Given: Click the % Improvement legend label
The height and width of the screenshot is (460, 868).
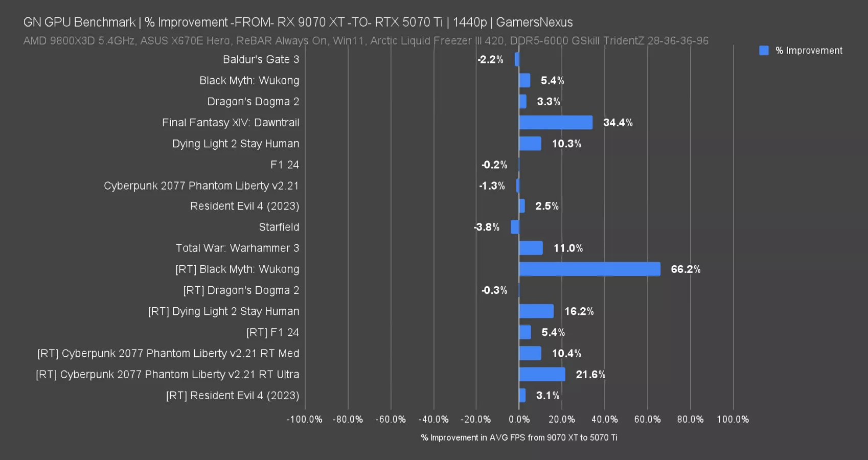Looking at the screenshot, I should coord(809,51).
